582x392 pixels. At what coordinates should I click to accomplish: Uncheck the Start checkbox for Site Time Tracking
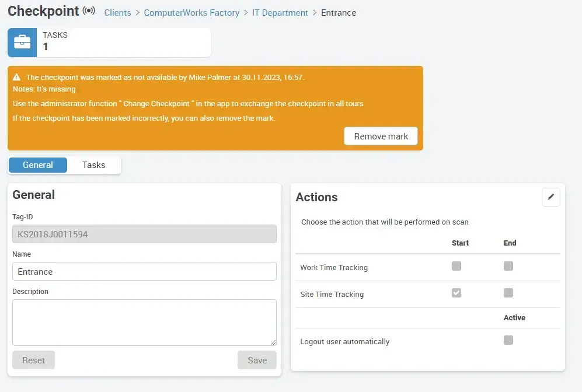click(456, 292)
